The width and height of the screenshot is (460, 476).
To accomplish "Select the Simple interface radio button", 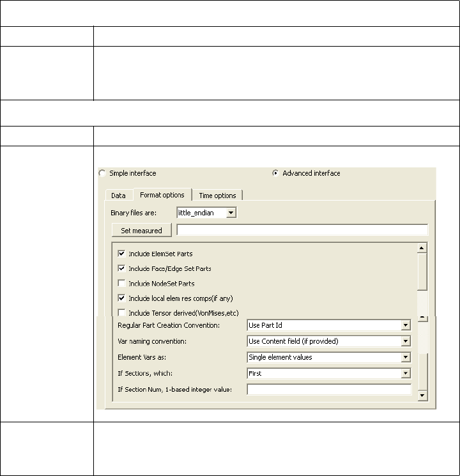I will point(102,173).
